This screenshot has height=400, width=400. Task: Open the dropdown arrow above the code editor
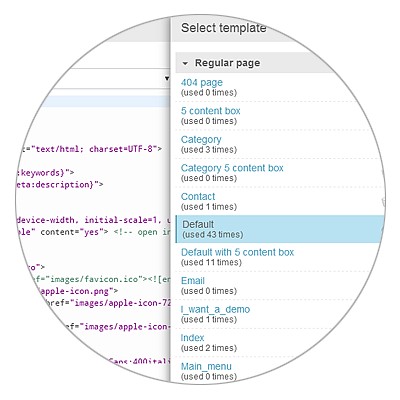pos(167,79)
